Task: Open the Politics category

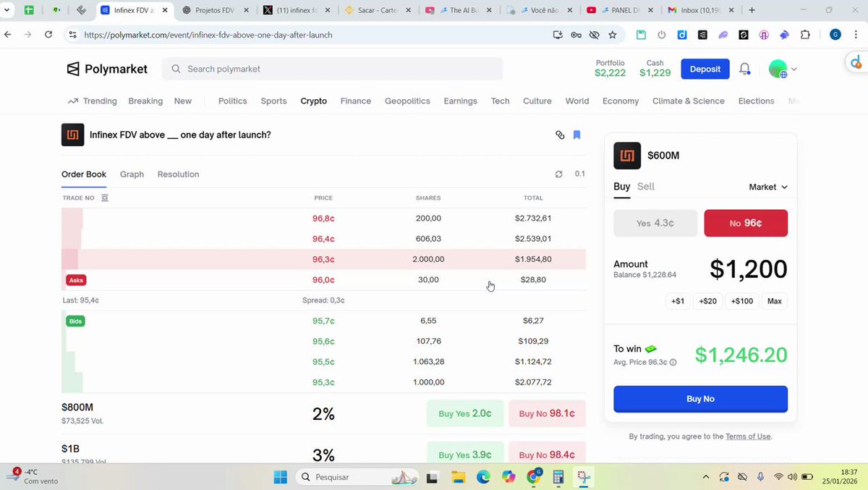Action: [233, 101]
